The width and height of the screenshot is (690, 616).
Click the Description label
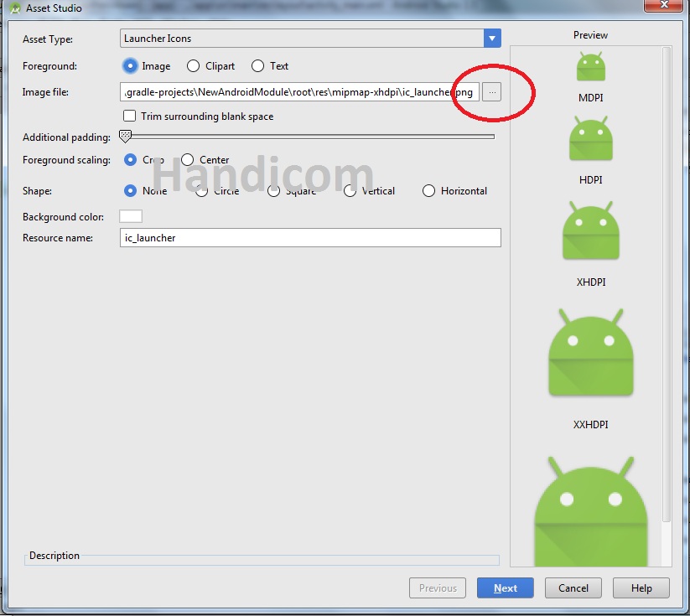[54, 556]
